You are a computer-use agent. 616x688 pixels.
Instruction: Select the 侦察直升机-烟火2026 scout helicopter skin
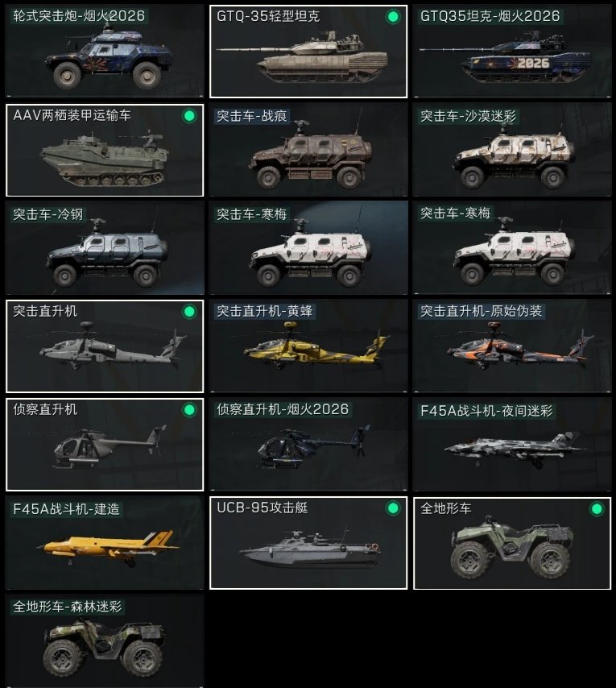(308, 445)
